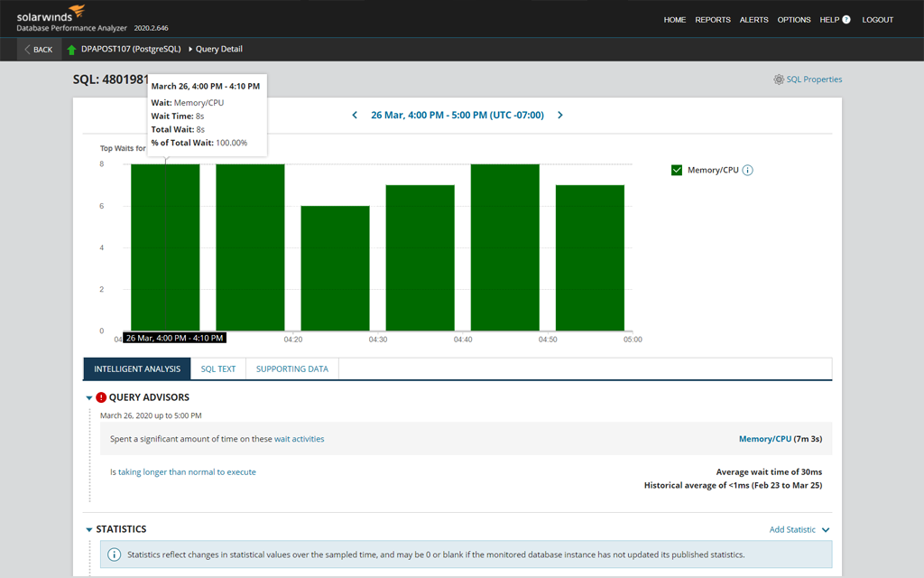The width and height of the screenshot is (924, 578).
Task: Collapse the Query Advisors section
Action: [88, 397]
